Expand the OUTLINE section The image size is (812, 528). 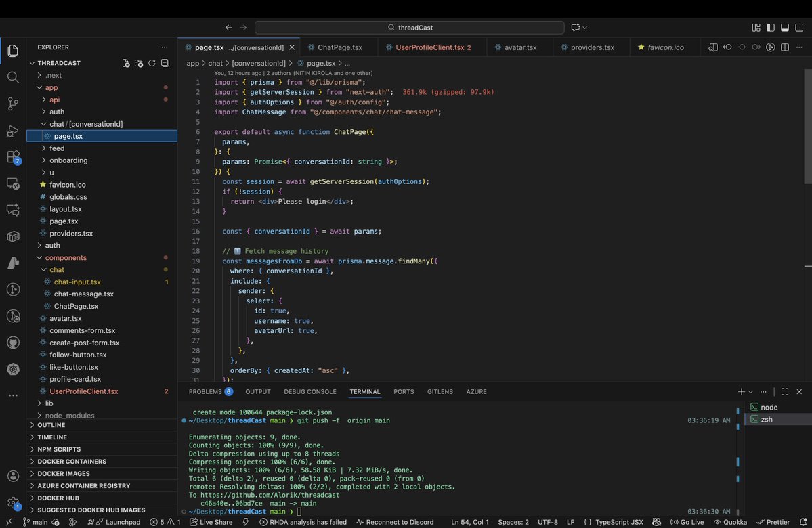(102, 425)
